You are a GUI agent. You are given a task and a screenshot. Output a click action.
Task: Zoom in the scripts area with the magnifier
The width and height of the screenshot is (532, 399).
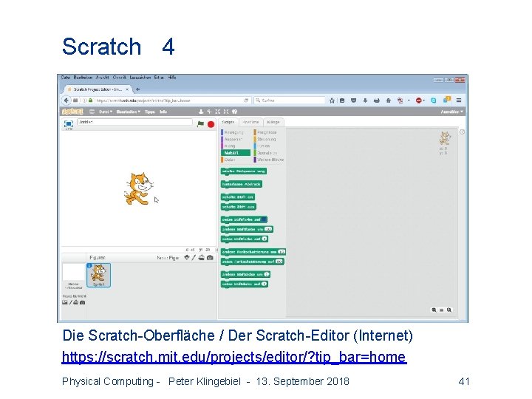pyautogui.click(x=449, y=310)
